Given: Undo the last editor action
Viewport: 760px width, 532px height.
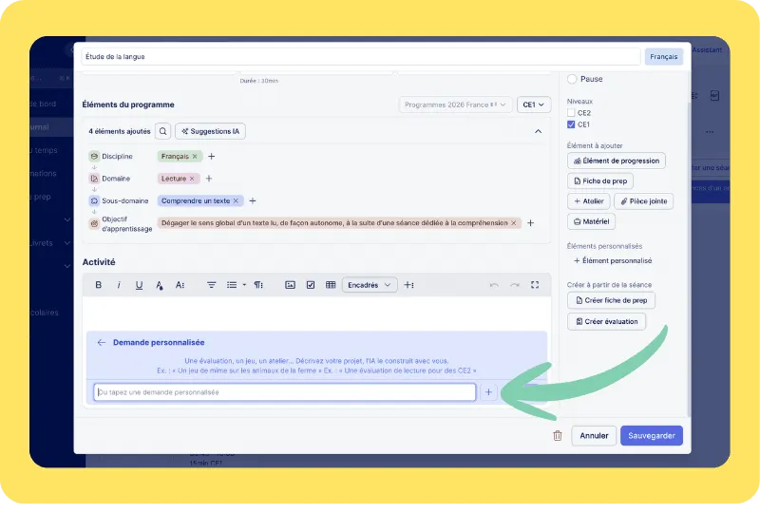Looking at the screenshot, I should (x=494, y=285).
